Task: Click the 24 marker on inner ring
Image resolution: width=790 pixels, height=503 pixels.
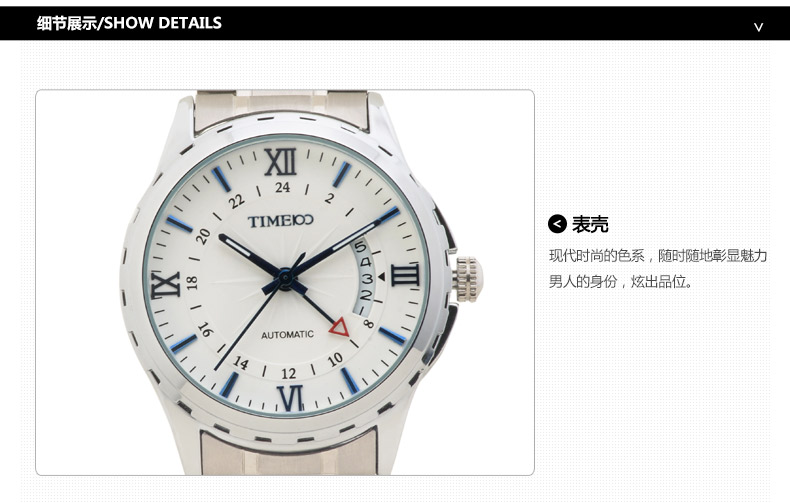Action: point(283,187)
